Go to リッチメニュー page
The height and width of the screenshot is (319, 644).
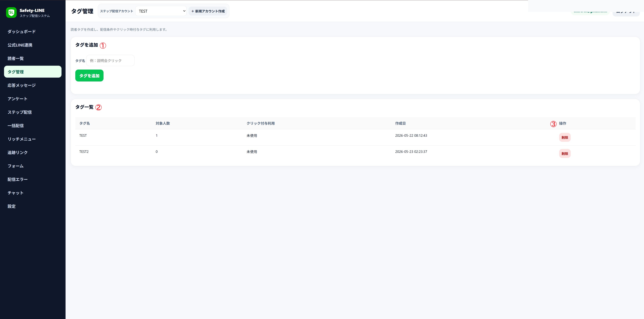click(33, 139)
